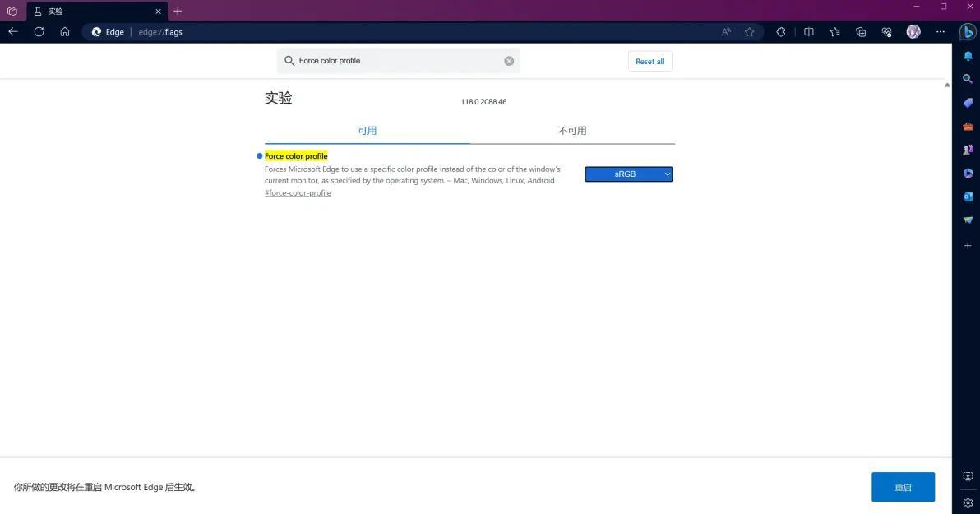The height and width of the screenshot is (514, 980).
Task: Open the favorites list icon
Action: pyautogui.click(x=834, y=32)
